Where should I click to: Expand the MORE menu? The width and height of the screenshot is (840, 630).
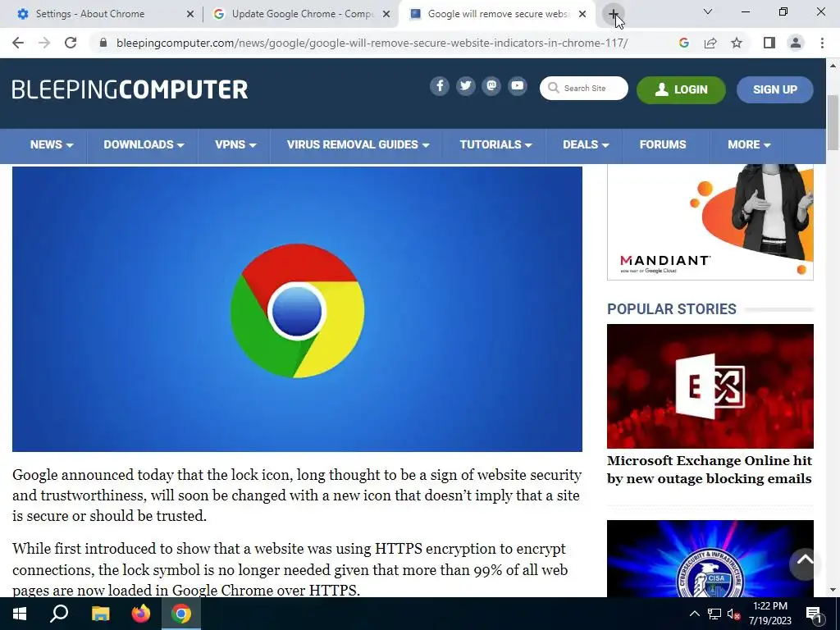749,144
